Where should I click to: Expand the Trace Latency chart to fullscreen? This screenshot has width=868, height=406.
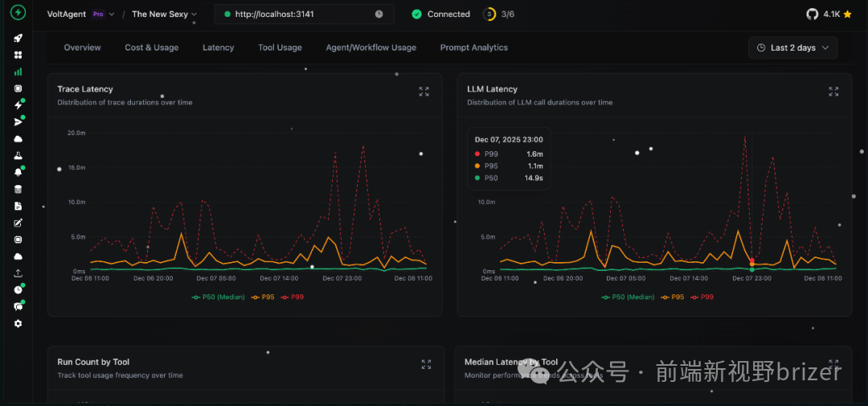[x=424, y=92]
